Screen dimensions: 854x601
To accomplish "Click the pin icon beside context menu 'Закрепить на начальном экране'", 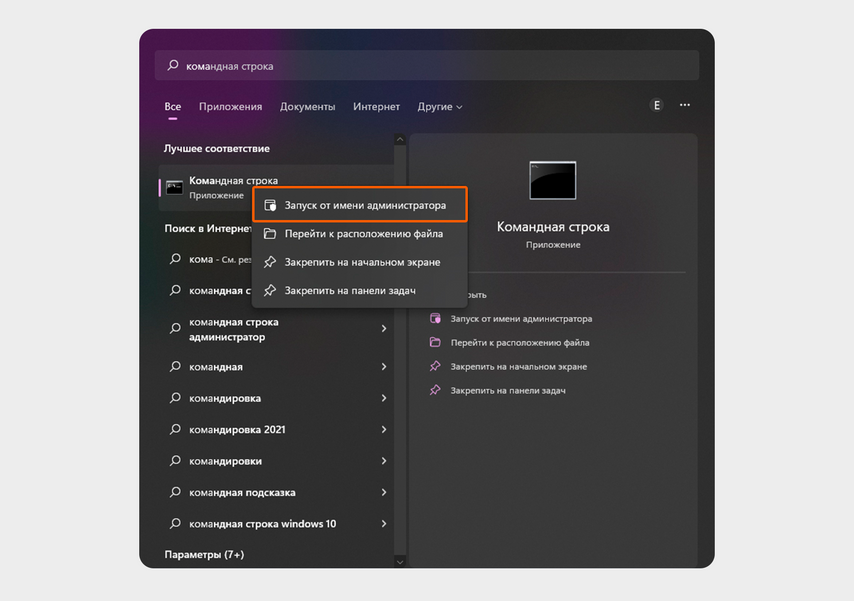I will pyautogui.click(x=270, y=262).
